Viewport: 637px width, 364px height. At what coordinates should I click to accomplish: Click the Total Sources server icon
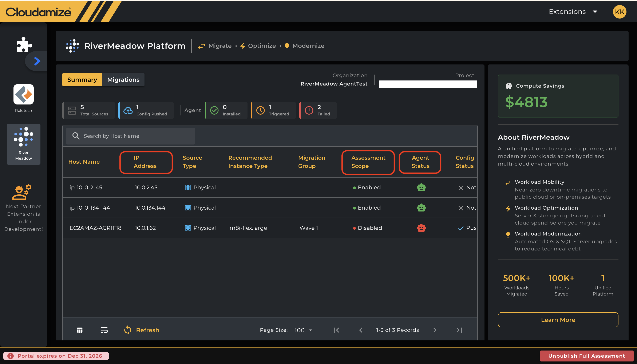pos(72,110)
